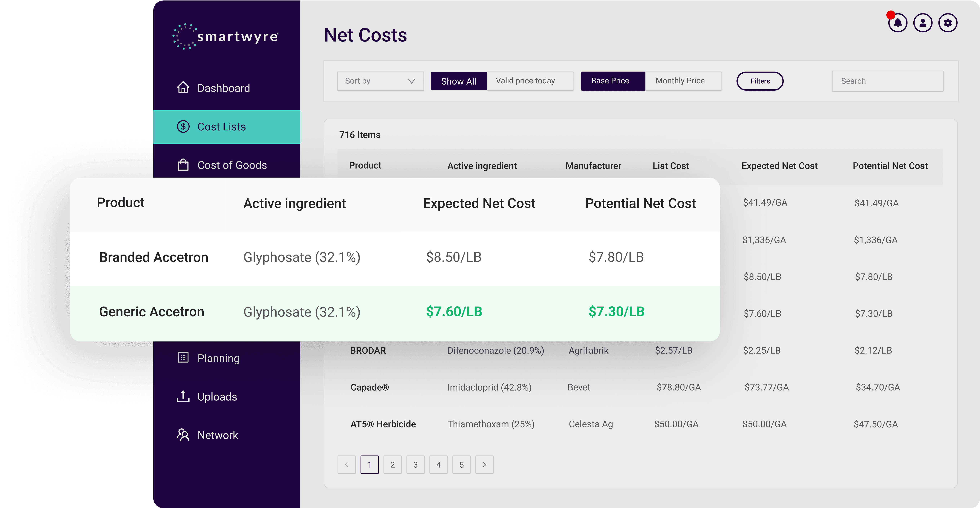Click the Net Costs page title

[x=365, y=35]
